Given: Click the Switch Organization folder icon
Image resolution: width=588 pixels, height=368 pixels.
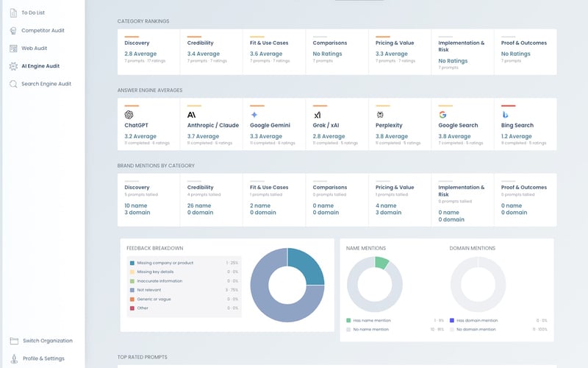Looking at the screenshot, I should (x=14, y=341).
